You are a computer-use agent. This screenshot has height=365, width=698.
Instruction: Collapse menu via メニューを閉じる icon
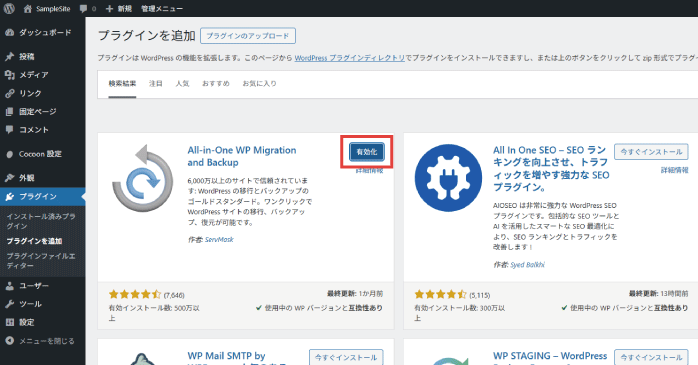click(x=9, y=341)
